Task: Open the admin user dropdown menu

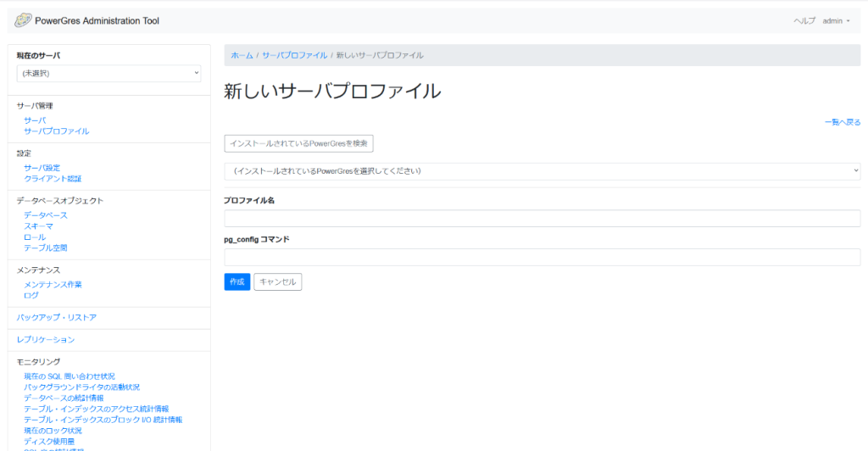Action: point(836,21)
